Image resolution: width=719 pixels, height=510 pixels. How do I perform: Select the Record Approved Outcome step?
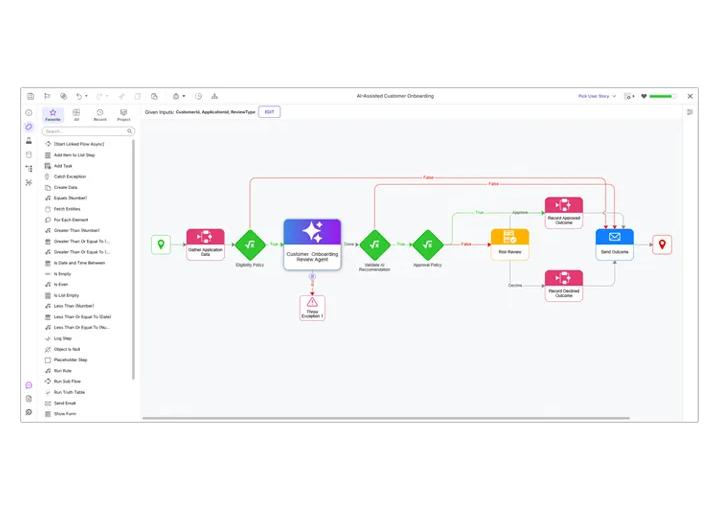[564, 212]
